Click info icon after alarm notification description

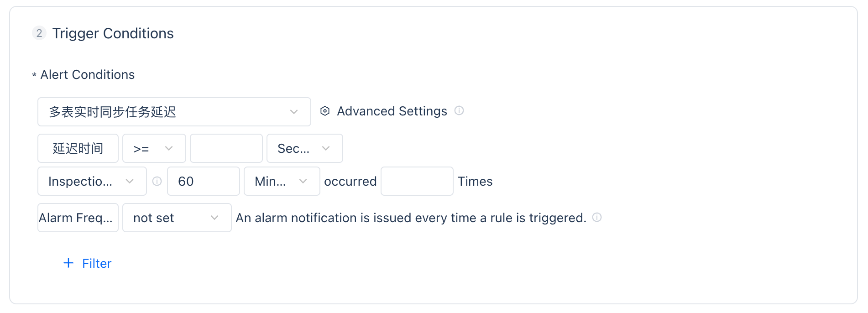tap(597, 217)
